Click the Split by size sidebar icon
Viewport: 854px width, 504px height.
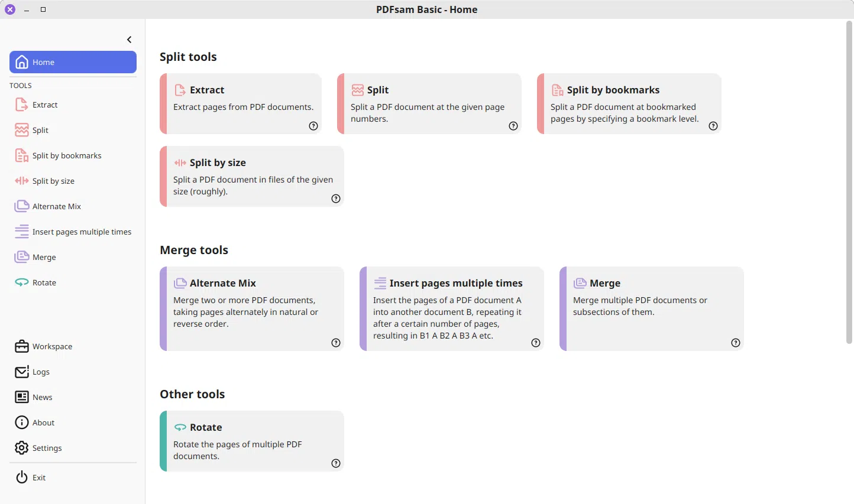[22, 181]
